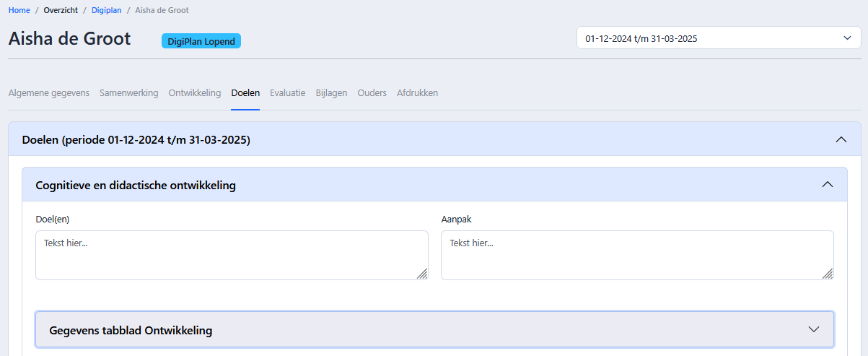
Task: Open the period dropdown 01-12-2024 t/m 31-03-2025
Action: (x=719, y=38)
